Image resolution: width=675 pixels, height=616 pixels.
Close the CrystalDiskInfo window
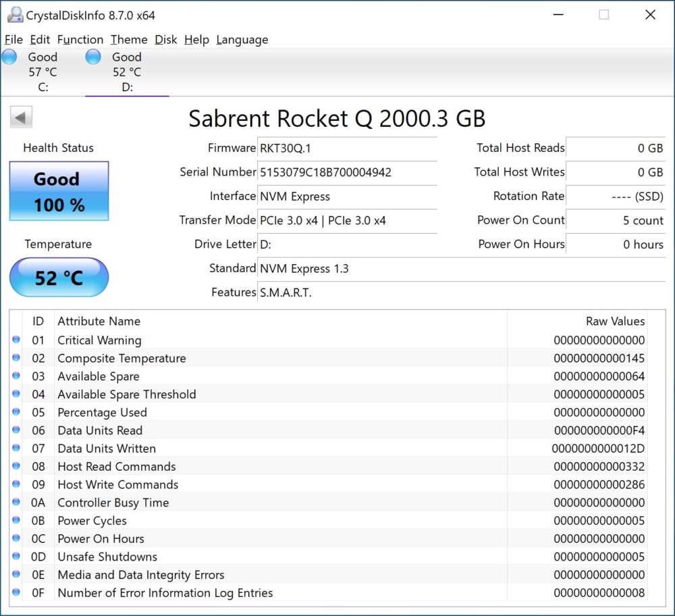click(651, 15)
